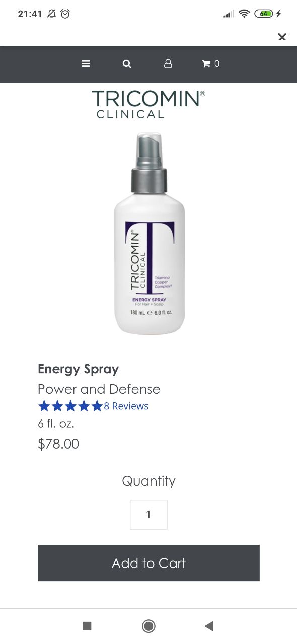The width and height of the screenshot is (297, 644).
Task: Tap the five-star rating
Action: [x=70, y=406]
